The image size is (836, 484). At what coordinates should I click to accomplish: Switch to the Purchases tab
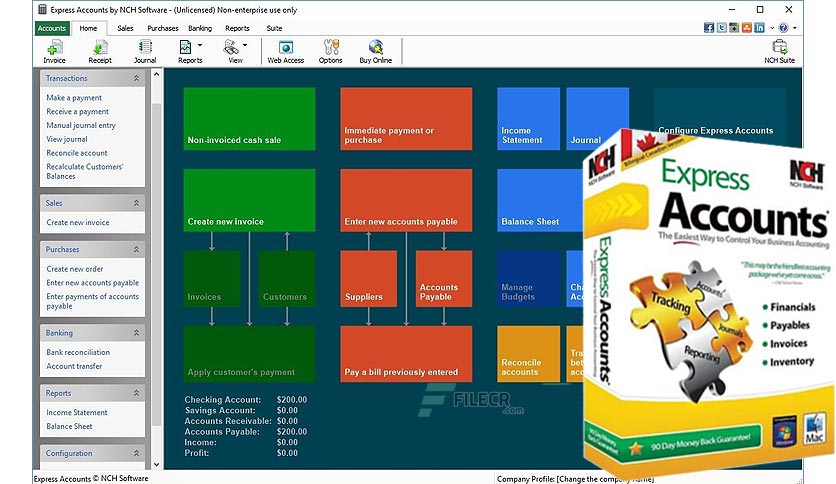coord(163,28)
